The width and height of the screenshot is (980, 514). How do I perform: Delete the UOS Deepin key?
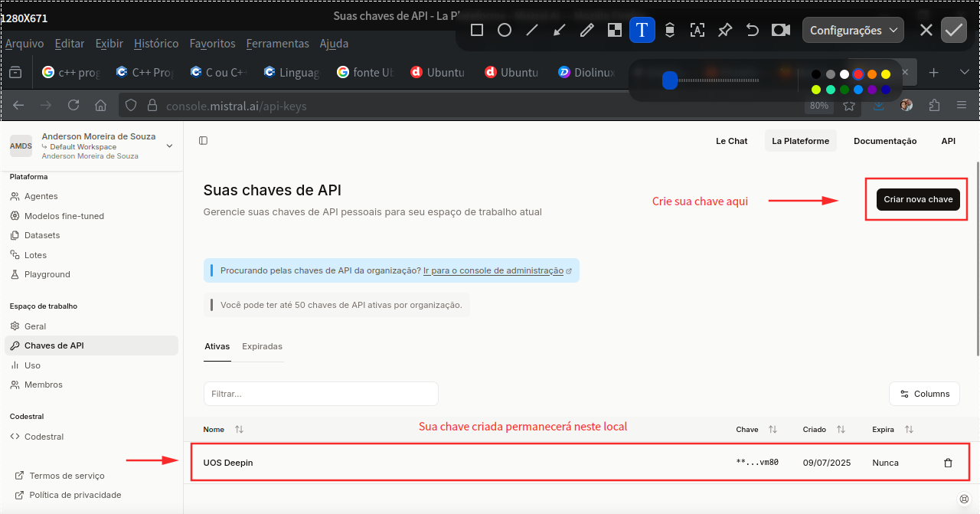[948, 463]
